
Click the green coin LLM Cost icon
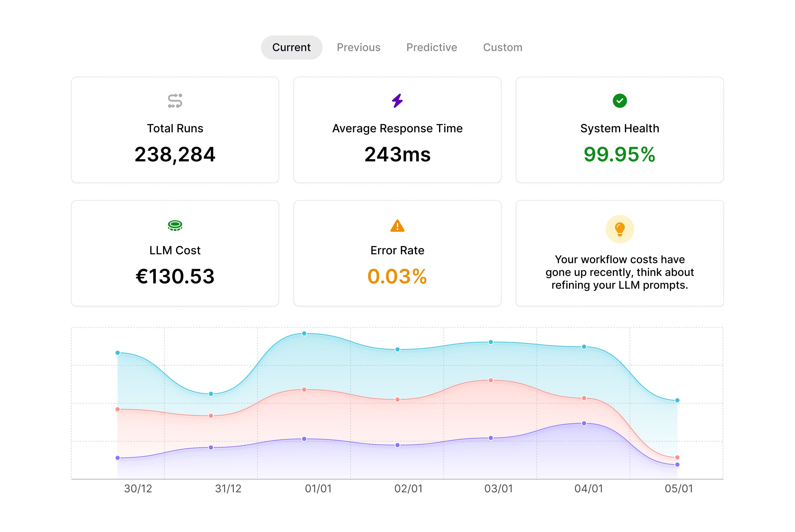(175, 225)
